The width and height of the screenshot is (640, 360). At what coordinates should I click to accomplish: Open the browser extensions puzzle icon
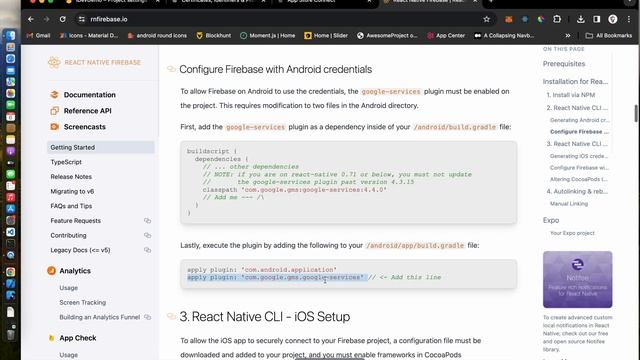point(557,19)
